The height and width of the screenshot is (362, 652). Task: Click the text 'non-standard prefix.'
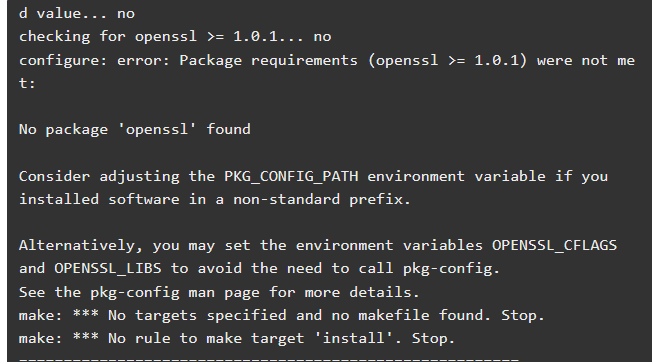[322, 199]
